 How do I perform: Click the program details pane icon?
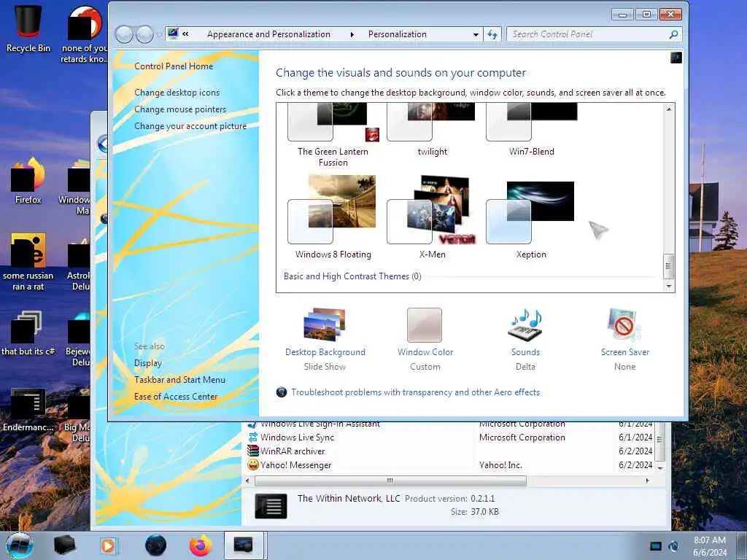(x=271, y=506)
